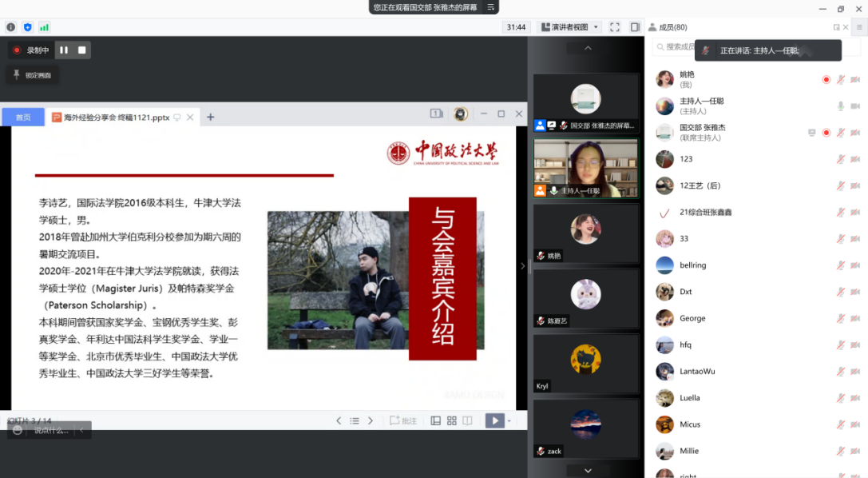The height and width of the screenshot is (478, 868).
Task: Toggle camera for 主持人—任聪
Action: click(x=854, y=106)
